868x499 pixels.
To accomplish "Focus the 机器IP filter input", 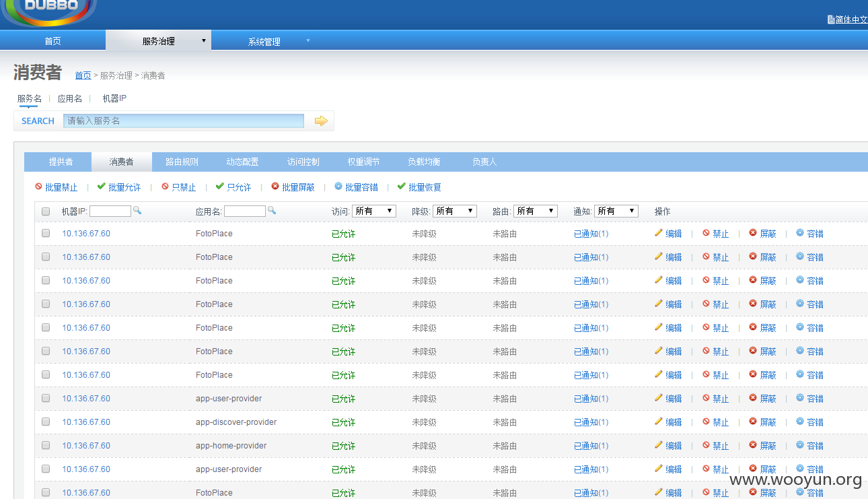I will point(110,211).
